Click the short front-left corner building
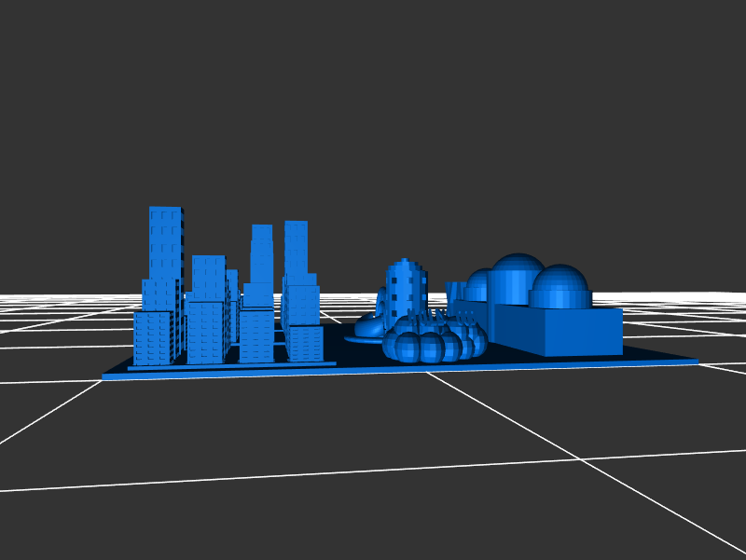Screen dimensions: 746x560 point(152,338)
